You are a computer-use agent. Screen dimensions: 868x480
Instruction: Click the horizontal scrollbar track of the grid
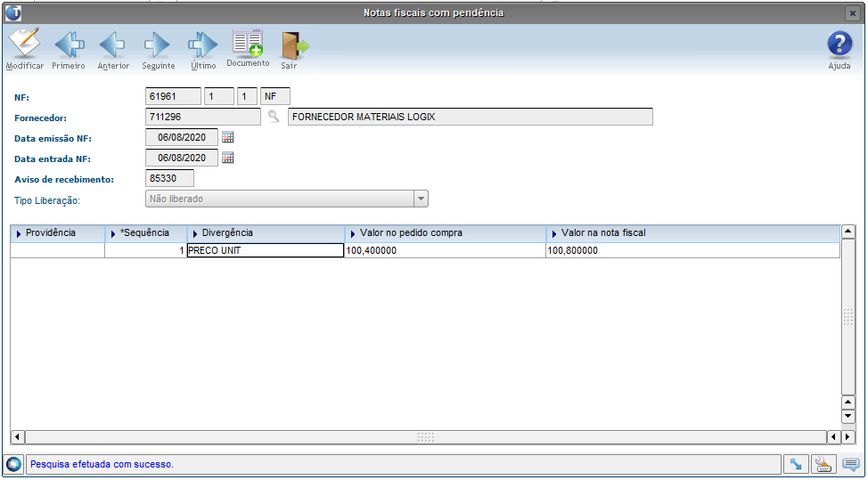[x=426, y=437]
